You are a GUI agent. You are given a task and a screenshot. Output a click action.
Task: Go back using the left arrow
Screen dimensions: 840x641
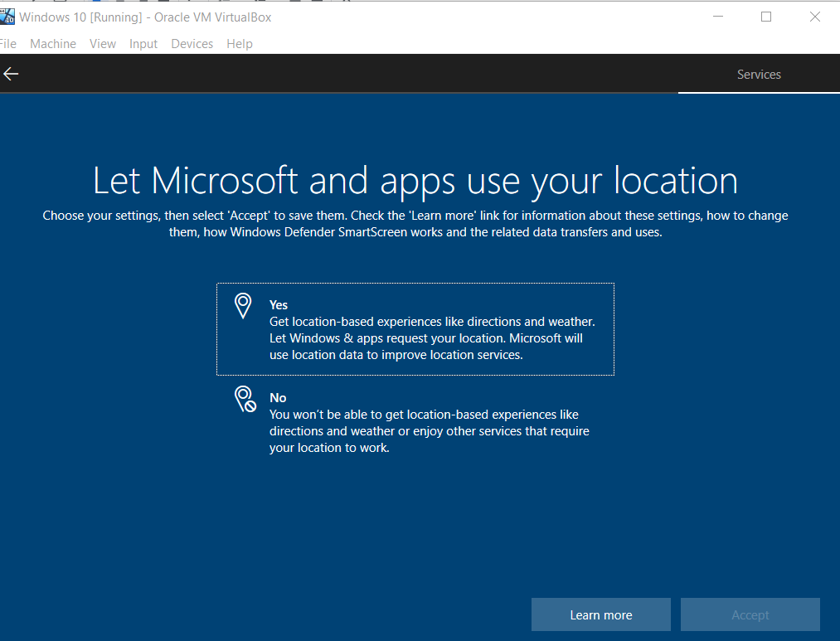(11, 74)
